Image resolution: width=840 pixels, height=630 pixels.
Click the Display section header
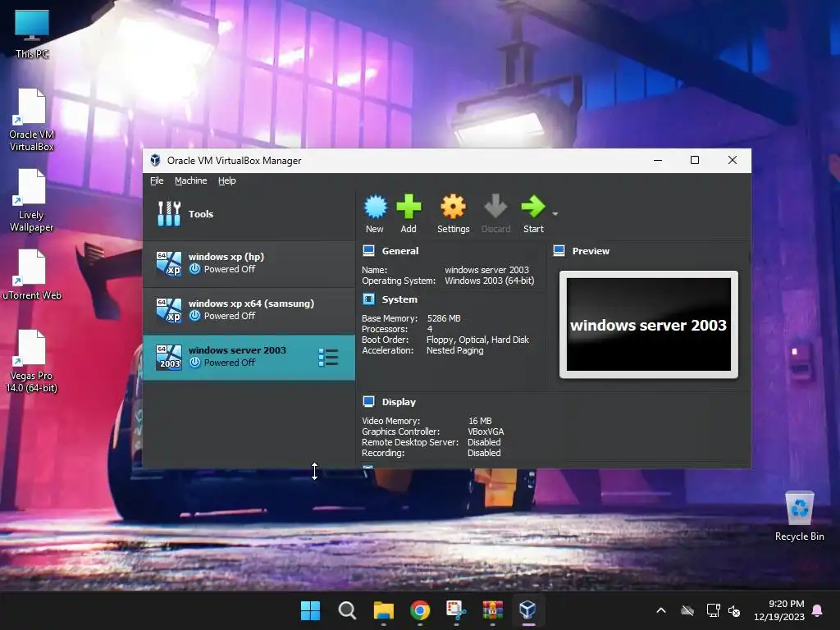(x=399, y=402)
